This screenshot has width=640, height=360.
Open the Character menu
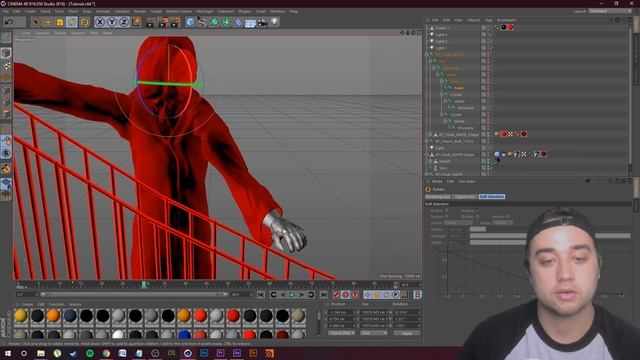226,11
